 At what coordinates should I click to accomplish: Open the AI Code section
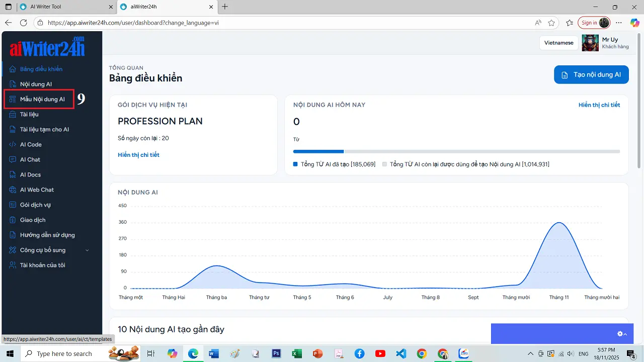click(x=30, y=144)
